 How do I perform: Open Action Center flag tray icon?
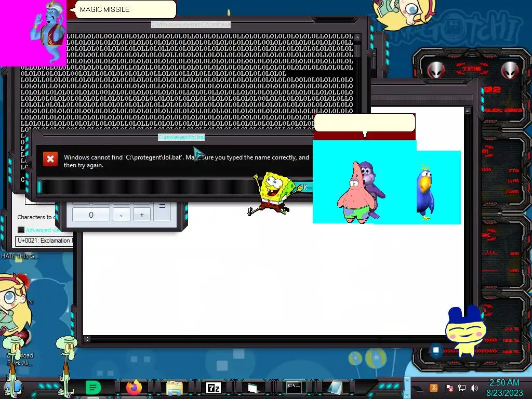point(449,388)
